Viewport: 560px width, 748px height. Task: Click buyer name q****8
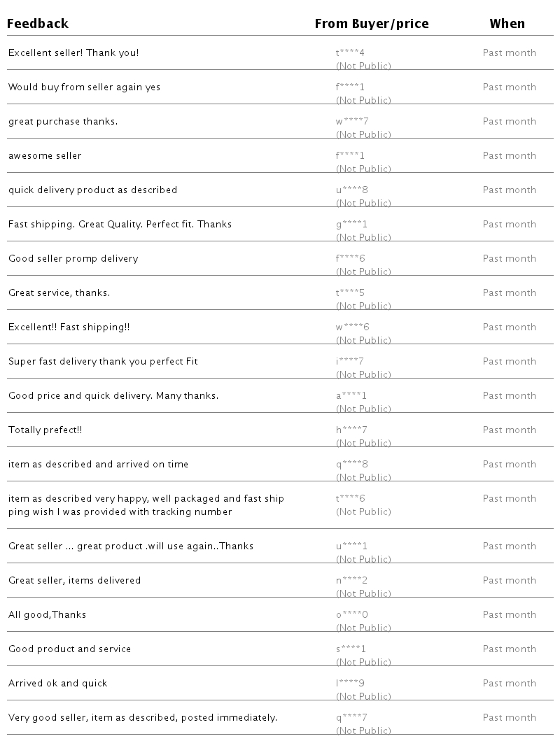pyautogui.click(x=351, y=465)
